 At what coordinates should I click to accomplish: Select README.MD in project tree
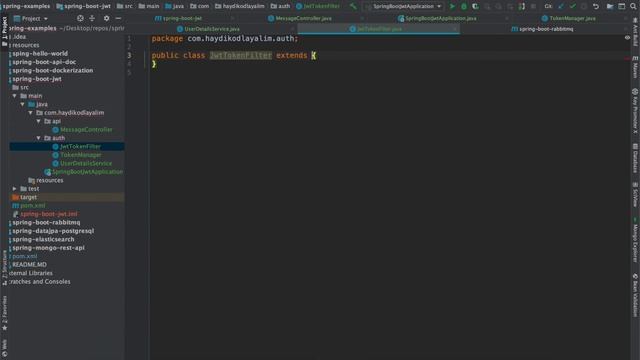[29, 264]
